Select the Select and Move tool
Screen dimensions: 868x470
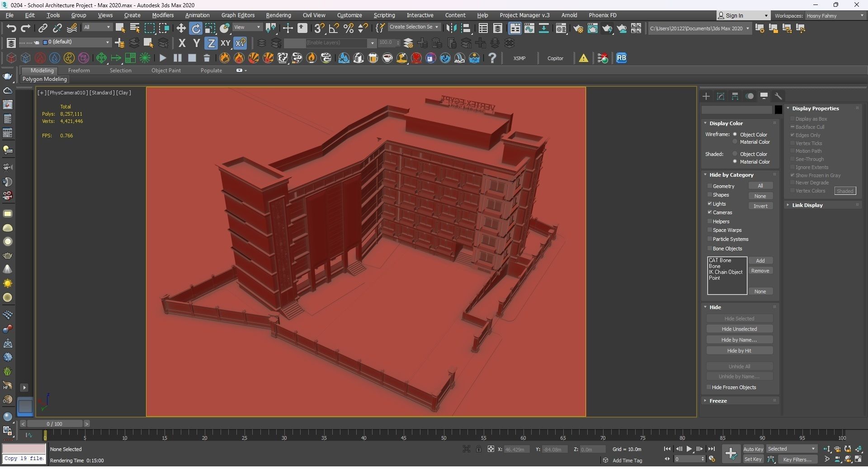(181, 28)
